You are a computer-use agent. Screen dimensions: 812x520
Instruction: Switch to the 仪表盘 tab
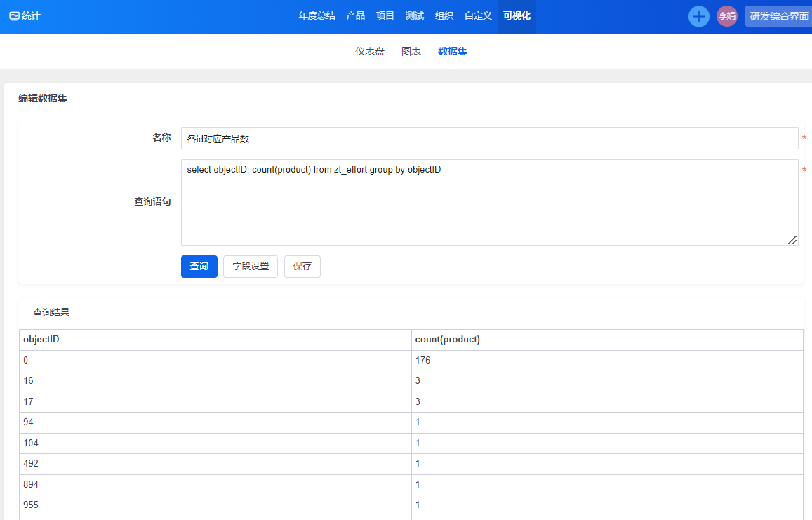click(370, 51)
